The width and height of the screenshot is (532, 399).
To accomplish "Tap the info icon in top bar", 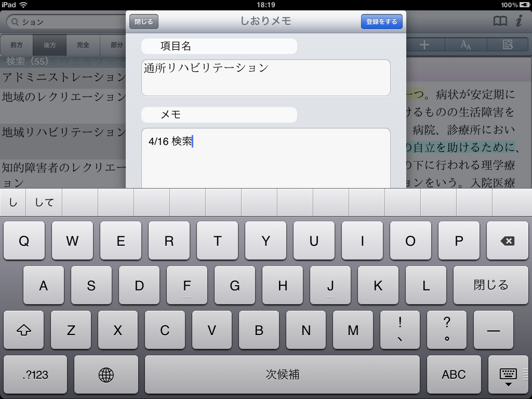I will pos(518,21).
